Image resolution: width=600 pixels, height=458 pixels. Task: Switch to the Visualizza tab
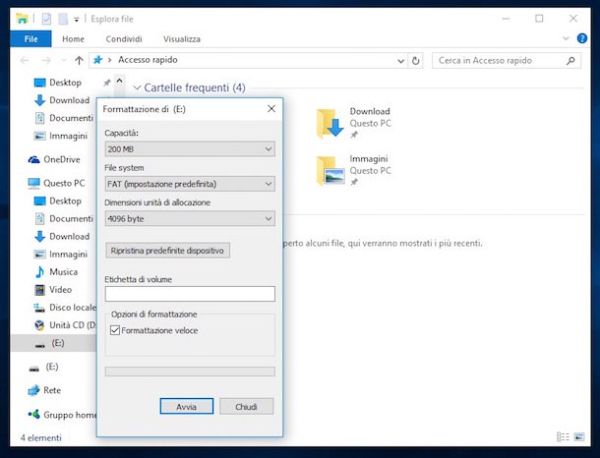point(183,39)
